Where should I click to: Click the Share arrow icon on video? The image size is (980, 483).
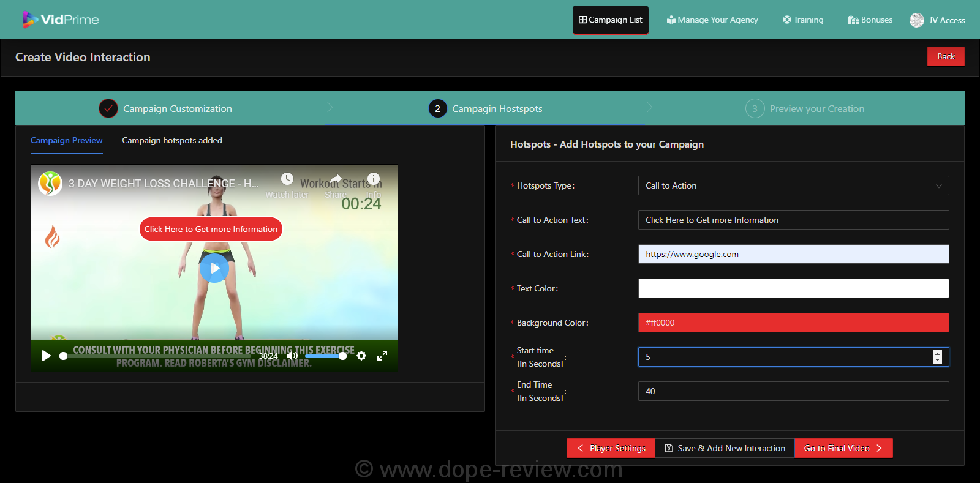point(336,179)
